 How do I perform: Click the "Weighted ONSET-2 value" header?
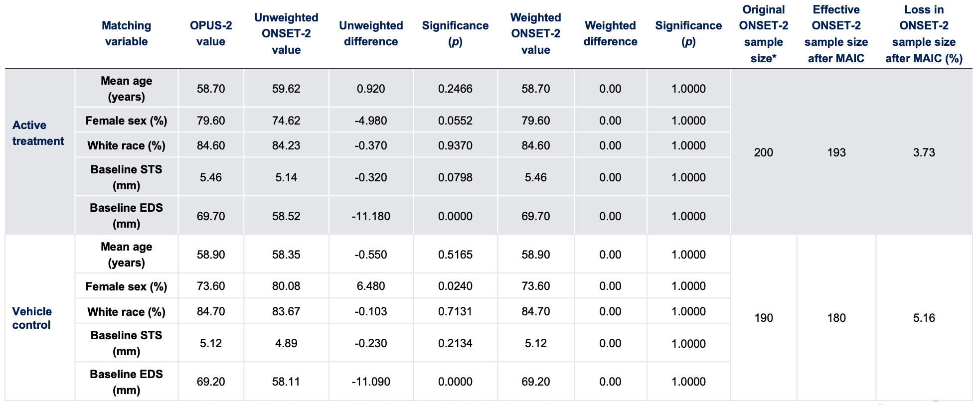click(x=536, y=33)
